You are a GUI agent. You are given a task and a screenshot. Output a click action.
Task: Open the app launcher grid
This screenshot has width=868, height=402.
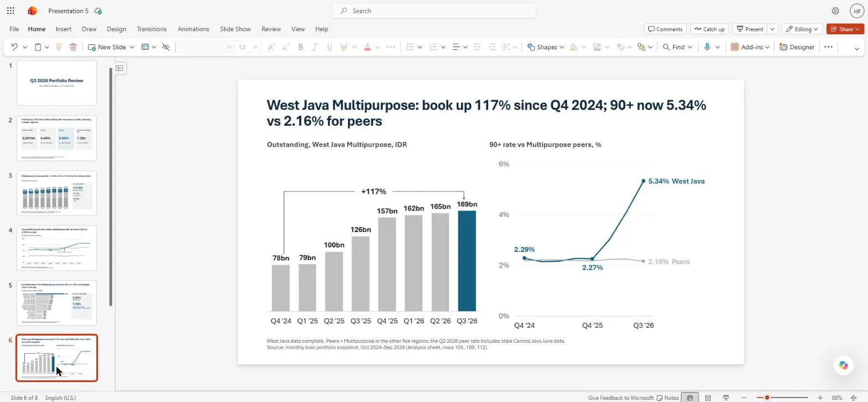point(11,11)
